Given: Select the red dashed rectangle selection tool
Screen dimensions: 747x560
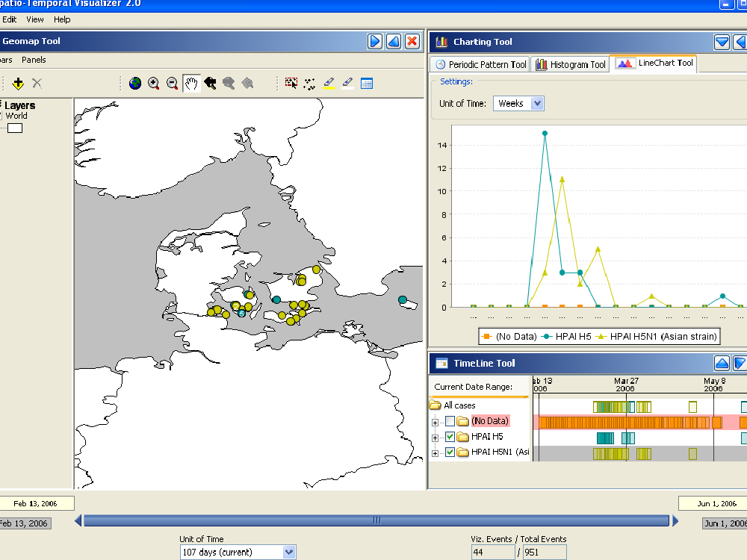Looking at the screenshot, I should click(x=291, y=84).
